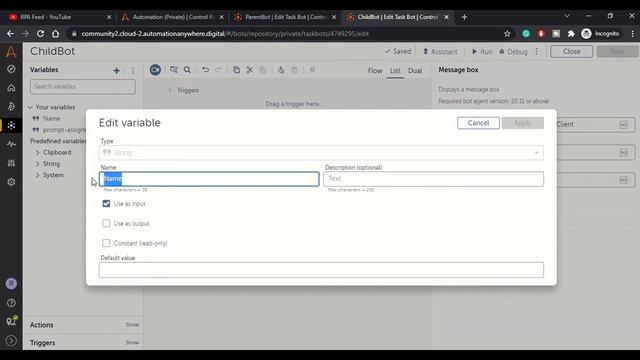Run the bot with Run button
The image size is (640, 360).
482,52
